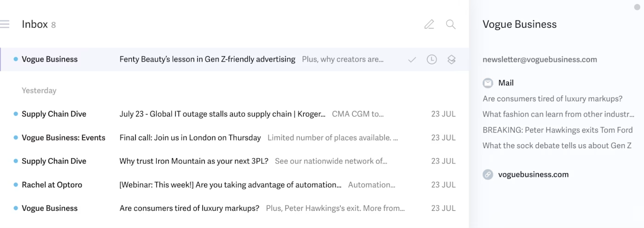Open the Global IT outage supply chain email

(x=222, y=114)
